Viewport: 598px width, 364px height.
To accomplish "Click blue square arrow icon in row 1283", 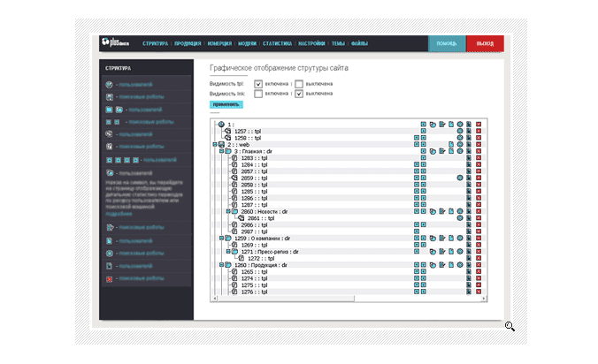I will (424, 157).
